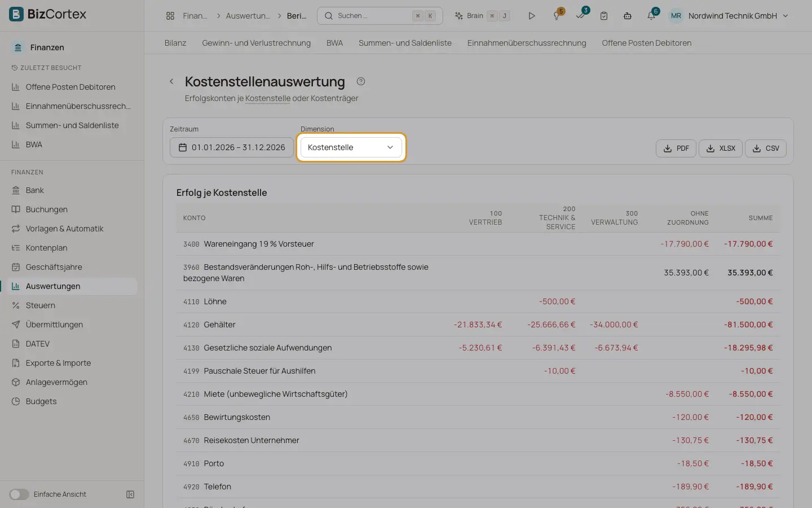Click the BizCortex logo
Viewport: 812px width, 508px height.
click(48, 14)
